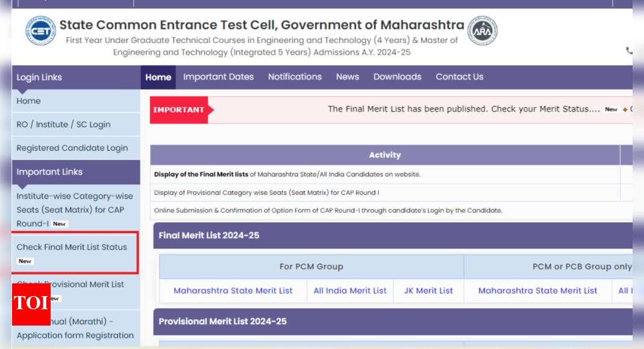The image size is (644, 349).
Task: Click the CET Cell logo
Action: [40, 29]
